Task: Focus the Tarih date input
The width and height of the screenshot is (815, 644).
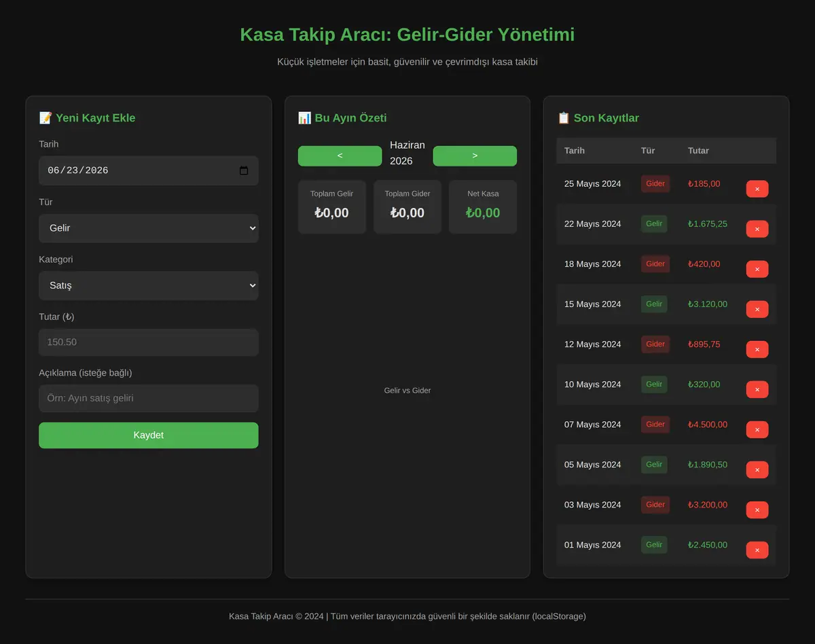Action: click(149, 171)
